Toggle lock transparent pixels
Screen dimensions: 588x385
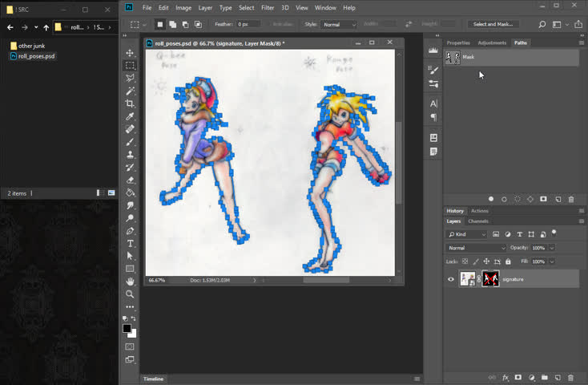pos(466,261)
